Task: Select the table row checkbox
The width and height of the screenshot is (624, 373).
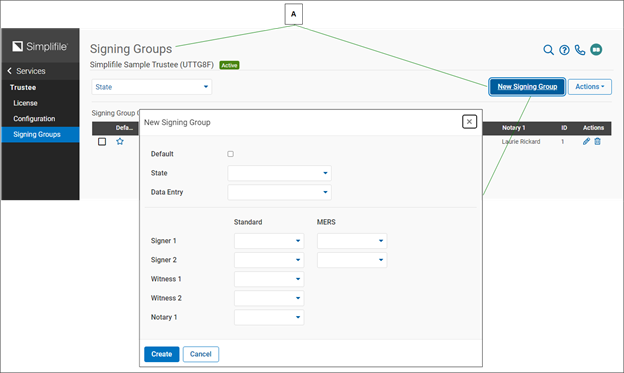Action: point(102,142)
